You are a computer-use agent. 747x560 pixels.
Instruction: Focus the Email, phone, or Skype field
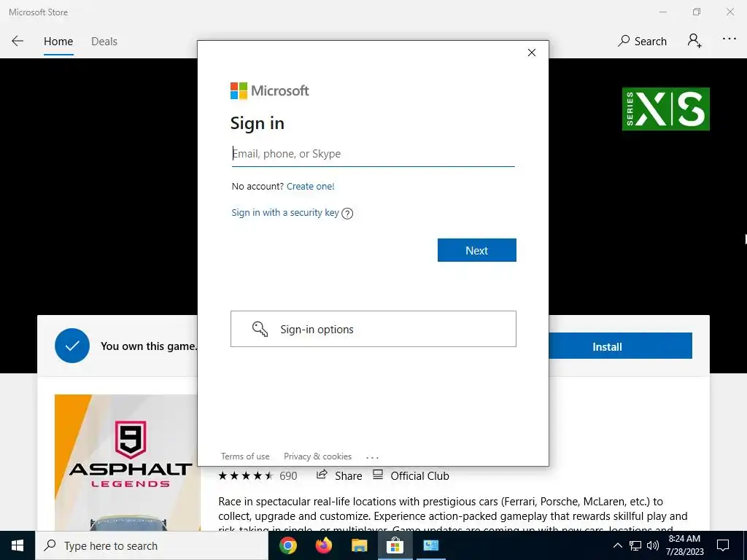pyautogui.click(x=373, y=154)
